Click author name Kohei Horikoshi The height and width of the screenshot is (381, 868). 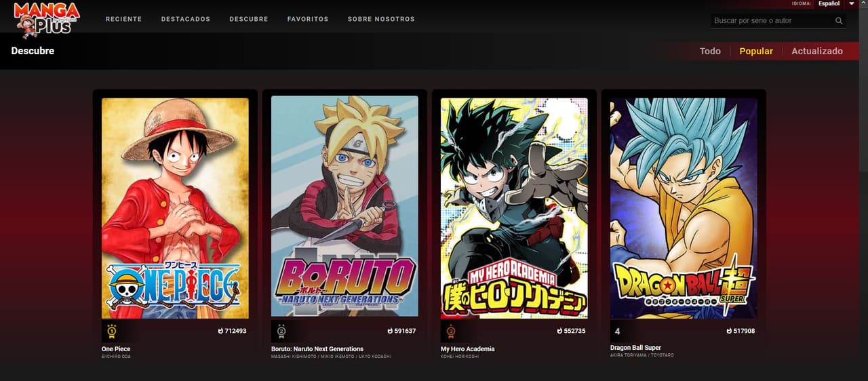click(x=460, y=357)
